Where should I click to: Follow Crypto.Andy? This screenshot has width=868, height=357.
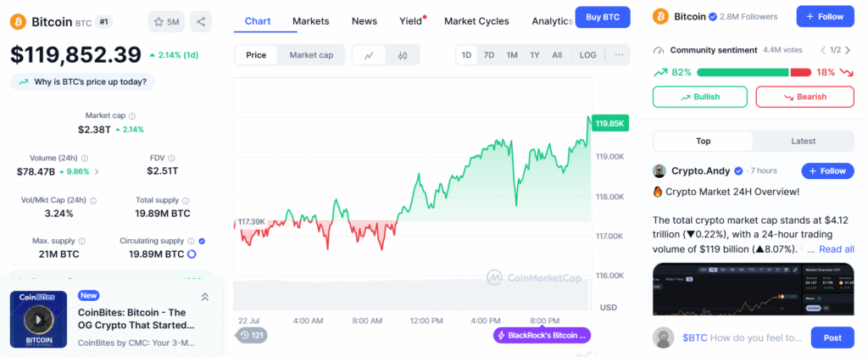pos(827,171)
